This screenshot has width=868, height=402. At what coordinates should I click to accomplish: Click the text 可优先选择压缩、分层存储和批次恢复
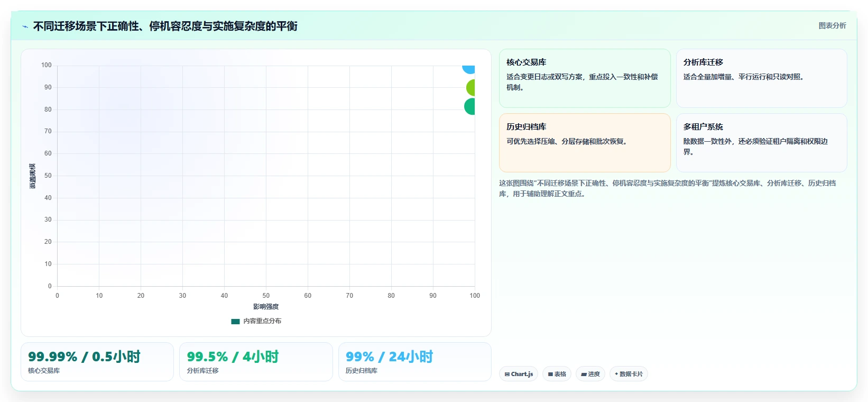[x=567, y=141]
